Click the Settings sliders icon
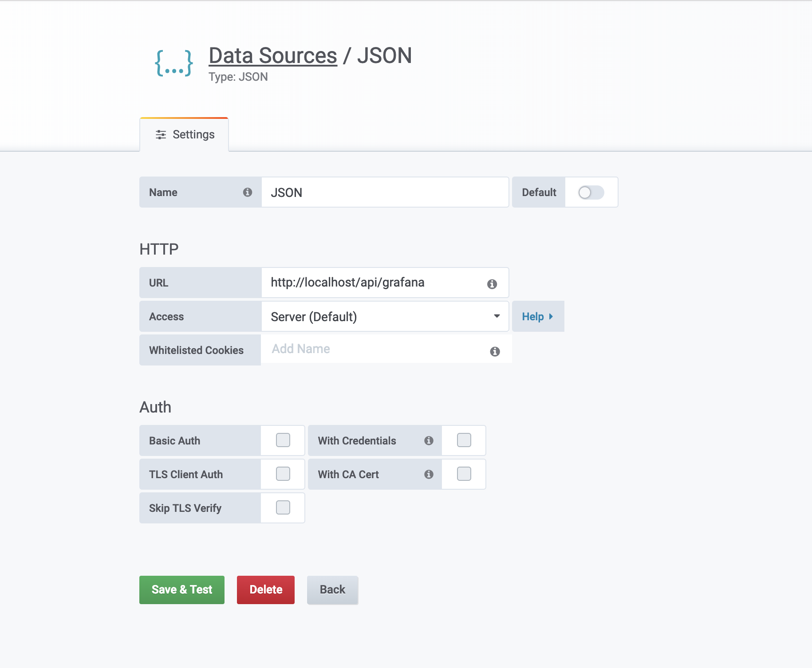Viewport: 812px width, 668px height. [x=161, y=134]
